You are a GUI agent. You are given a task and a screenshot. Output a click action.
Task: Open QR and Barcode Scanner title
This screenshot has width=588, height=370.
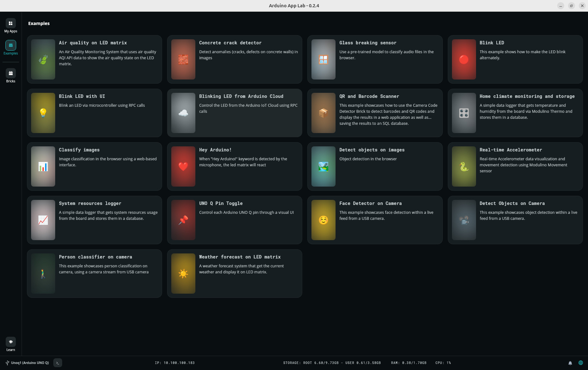(369, 96)
